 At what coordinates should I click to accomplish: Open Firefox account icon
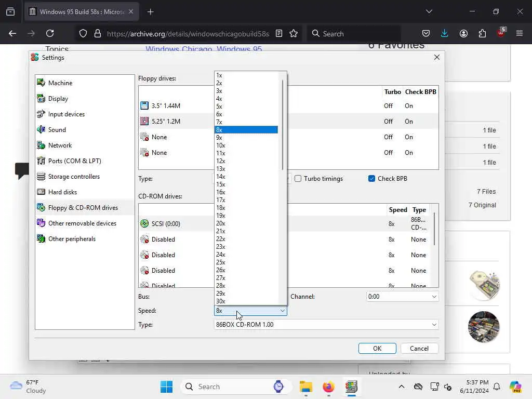(463, 33)
